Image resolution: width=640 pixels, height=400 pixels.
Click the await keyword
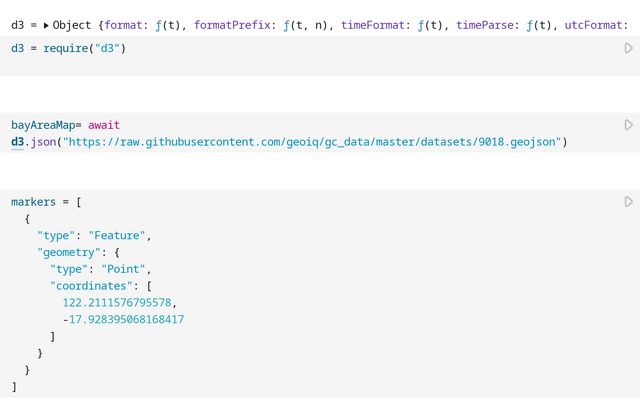coord(104,125)
